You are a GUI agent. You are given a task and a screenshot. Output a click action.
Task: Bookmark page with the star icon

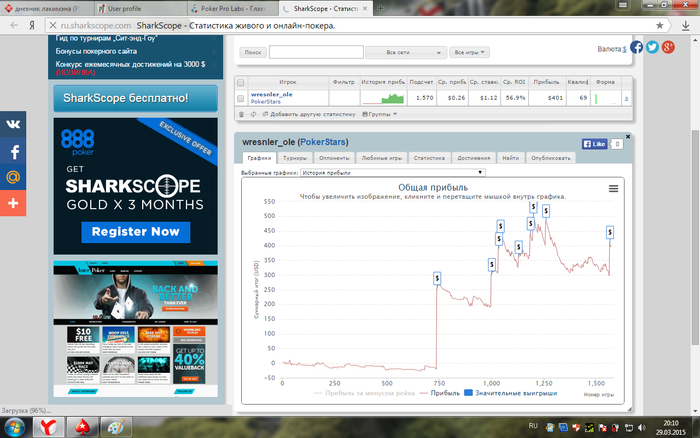point(659,25)
